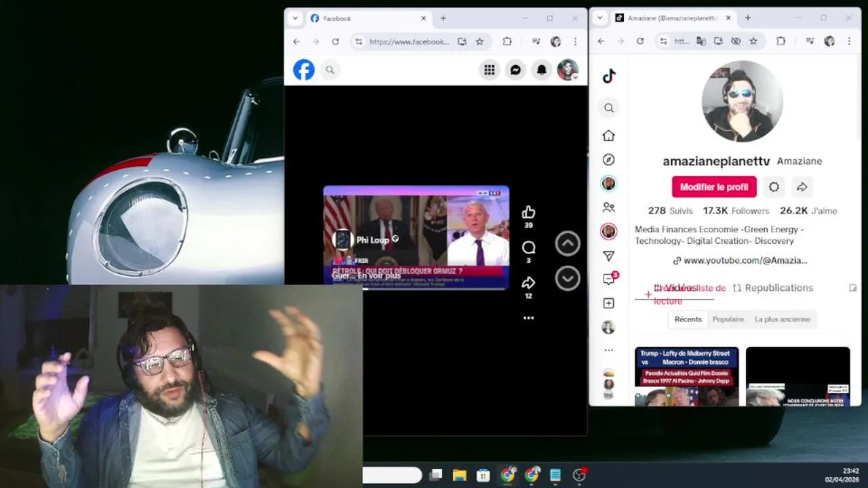Image resolution: width=868 pixels, height=488 pixels.
Task: Open Task View from taskbar
Action: [x=435, y=475]
